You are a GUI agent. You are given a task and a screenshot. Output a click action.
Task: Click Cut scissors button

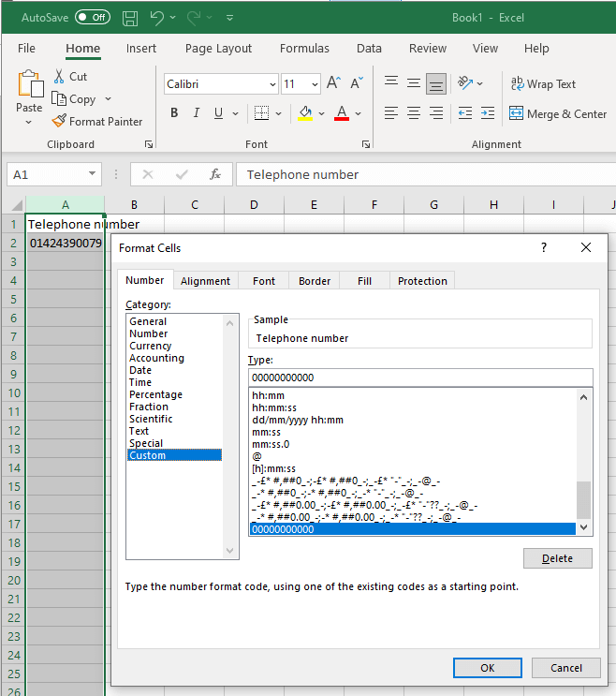coord(70,77)
